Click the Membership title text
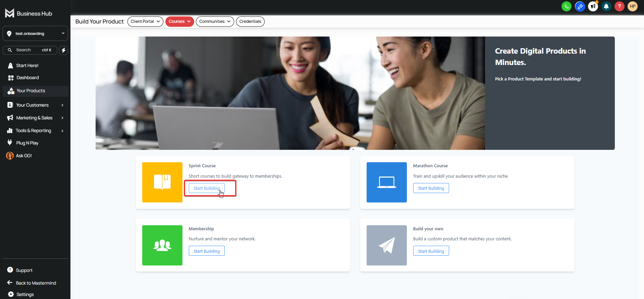The image size is (644, 299). [201, 229]
